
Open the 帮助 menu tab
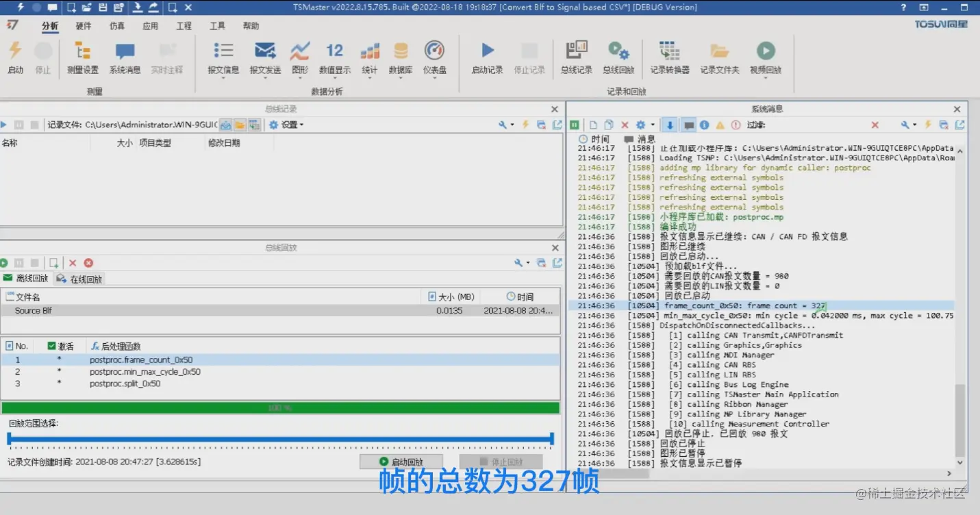251,26
